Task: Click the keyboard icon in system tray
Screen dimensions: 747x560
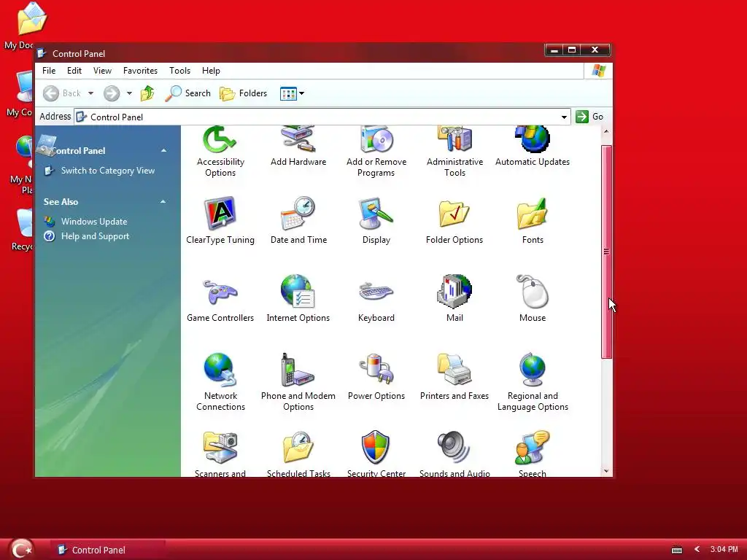Action: click(676, 550)
